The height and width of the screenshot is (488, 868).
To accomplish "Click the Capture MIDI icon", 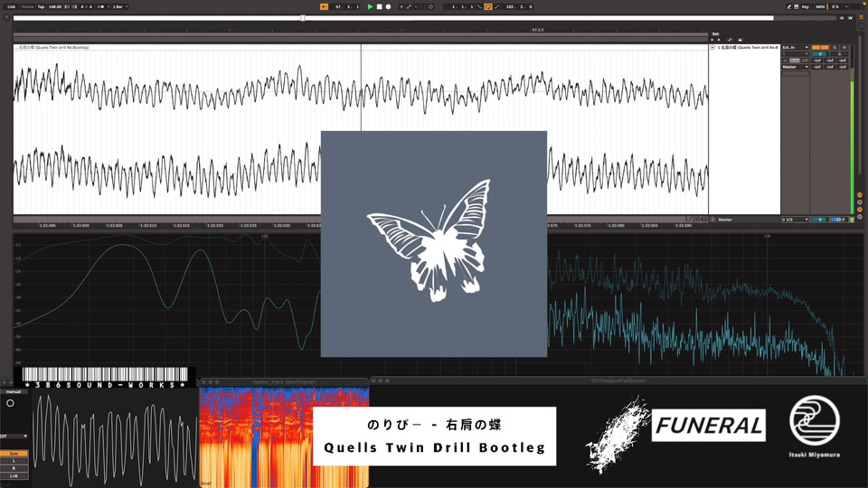I will click(423, 6).
